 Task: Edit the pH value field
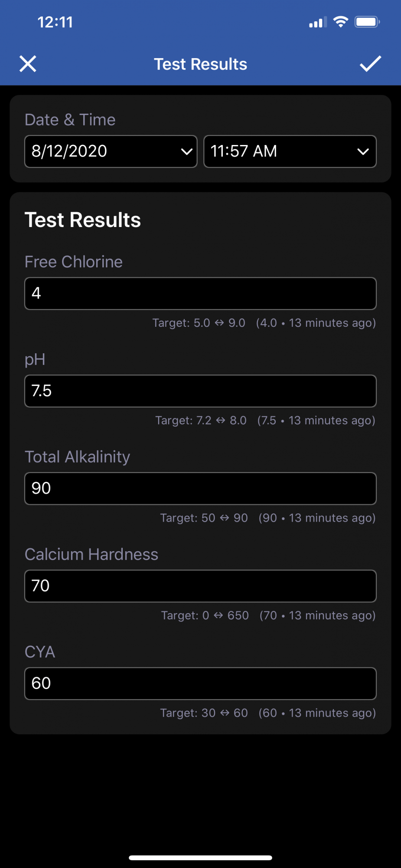click(200, 391)
